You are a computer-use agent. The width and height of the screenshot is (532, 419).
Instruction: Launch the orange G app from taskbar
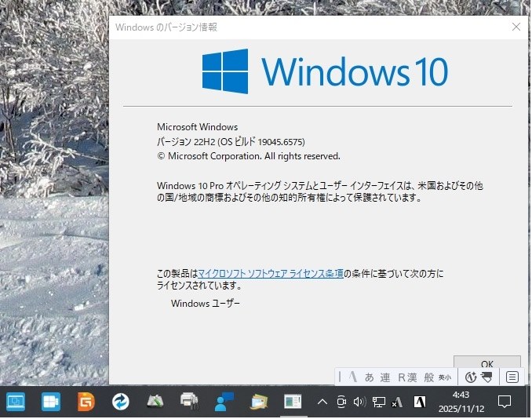(86, 402)
